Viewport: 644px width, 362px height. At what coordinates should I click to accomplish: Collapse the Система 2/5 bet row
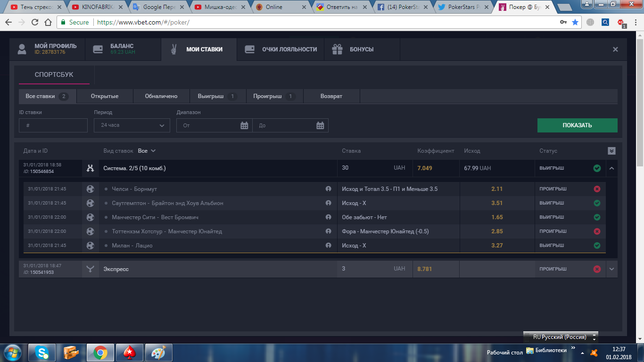point(611,168)
